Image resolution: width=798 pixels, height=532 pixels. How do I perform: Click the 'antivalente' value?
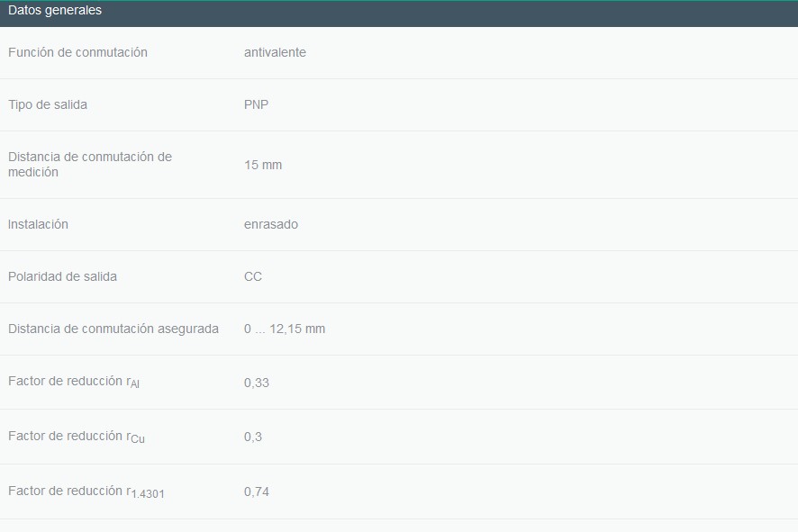click(x=275, y=52)
